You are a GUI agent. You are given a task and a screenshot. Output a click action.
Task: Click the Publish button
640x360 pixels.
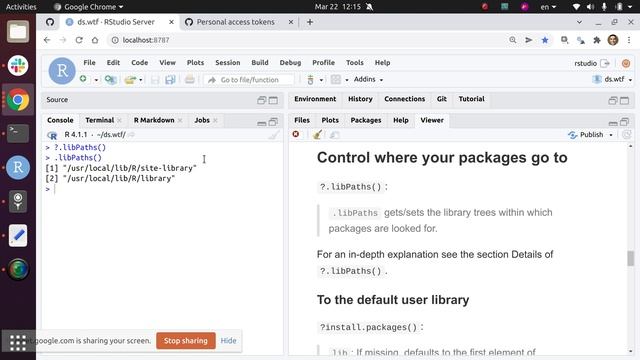point(586,135)
